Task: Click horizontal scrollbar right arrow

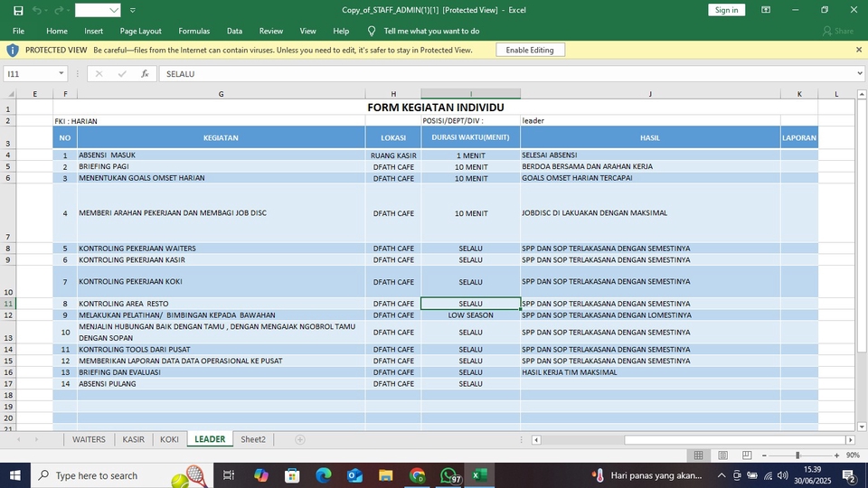Action: pos(850,440)
